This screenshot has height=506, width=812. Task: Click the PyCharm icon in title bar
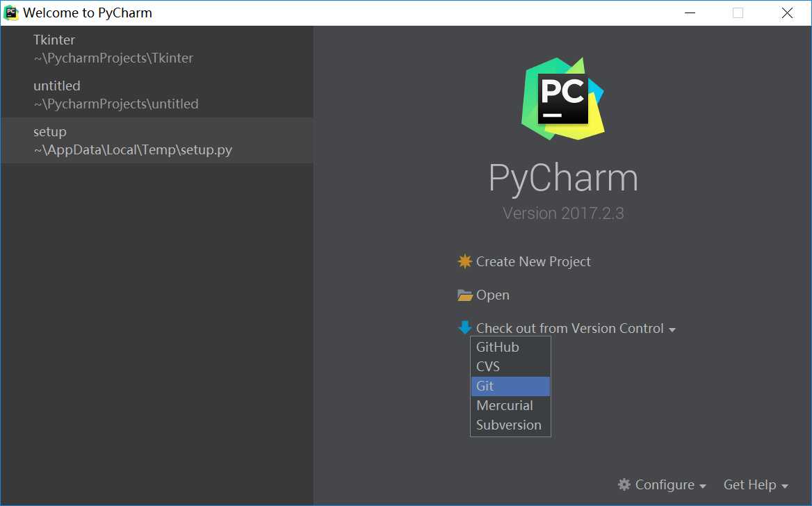(11, 13)
